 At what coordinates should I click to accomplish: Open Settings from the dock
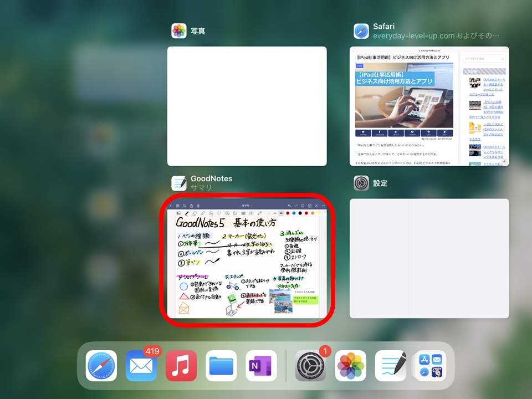point(310,366)
